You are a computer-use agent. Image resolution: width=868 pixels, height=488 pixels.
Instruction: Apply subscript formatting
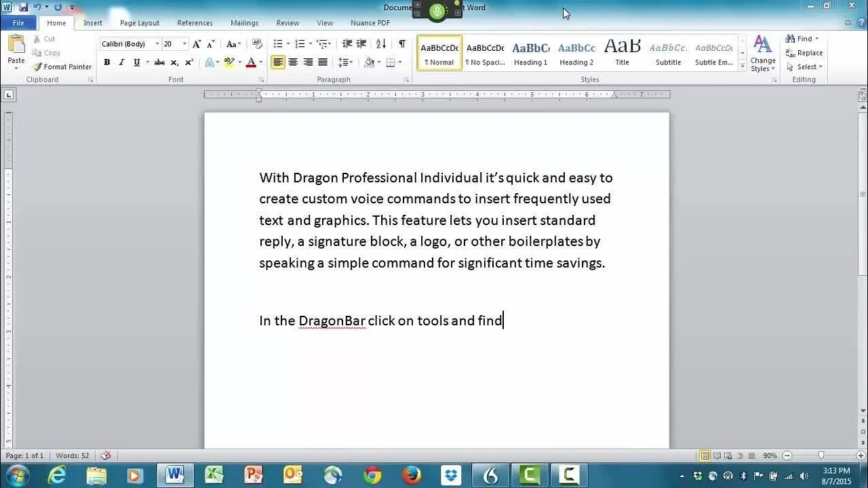[x=174, y=62]
